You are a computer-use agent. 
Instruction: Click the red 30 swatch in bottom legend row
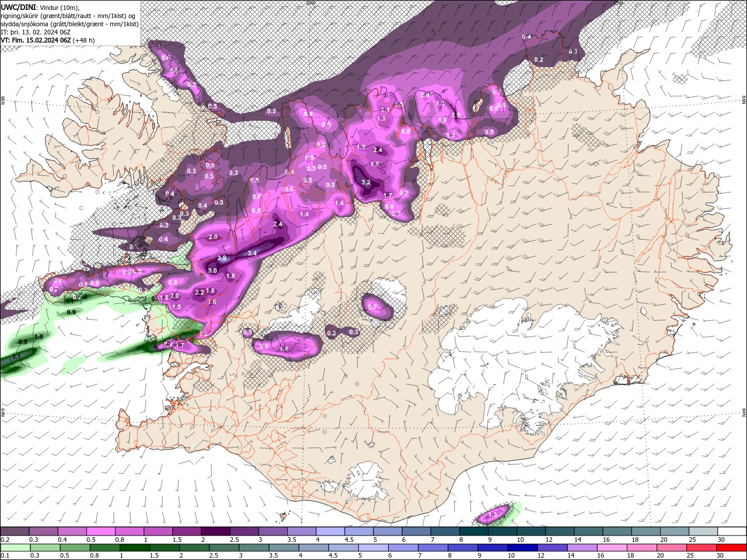(x=732, y=548)
